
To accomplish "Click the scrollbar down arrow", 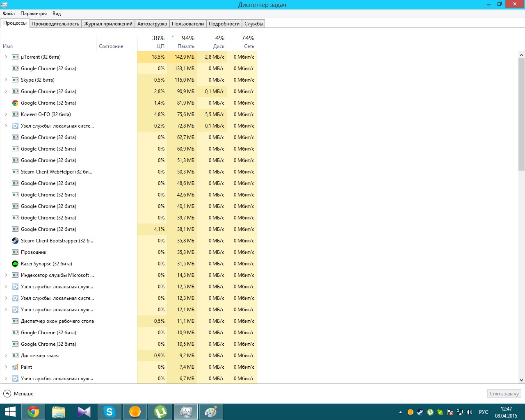I will [x=522, y=380].
